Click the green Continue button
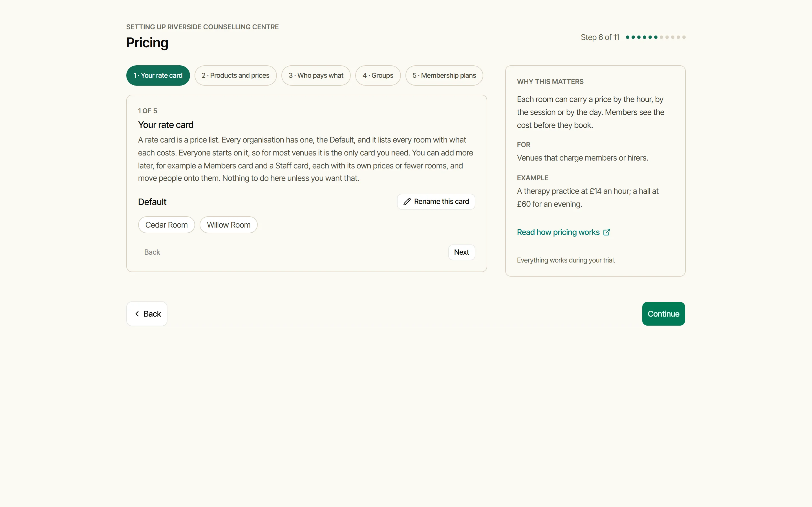 [x=663, y=314]
